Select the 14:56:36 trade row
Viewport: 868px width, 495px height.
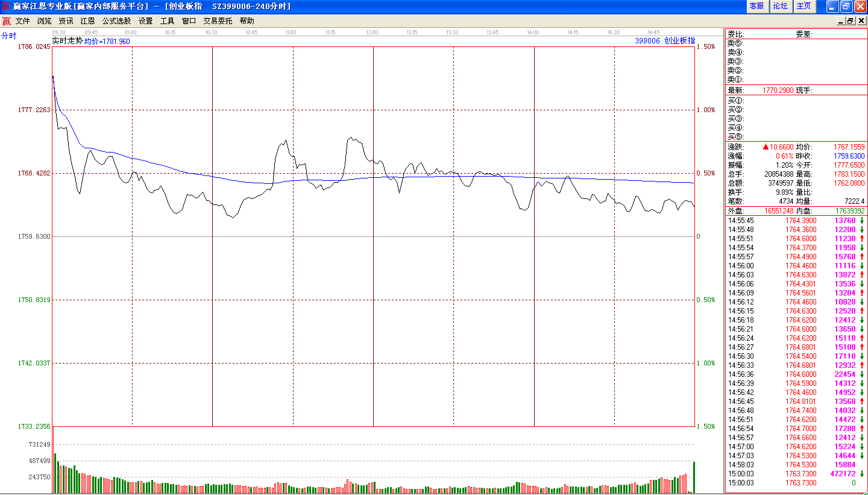pos(796,374)
